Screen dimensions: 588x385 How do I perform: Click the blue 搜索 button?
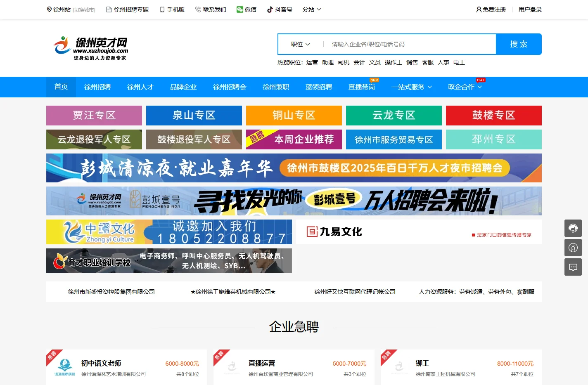point(519,44)
